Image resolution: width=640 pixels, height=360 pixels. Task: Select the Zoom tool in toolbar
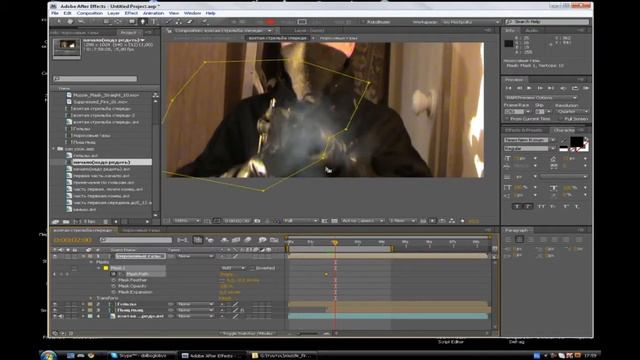(x=81, y=22)
